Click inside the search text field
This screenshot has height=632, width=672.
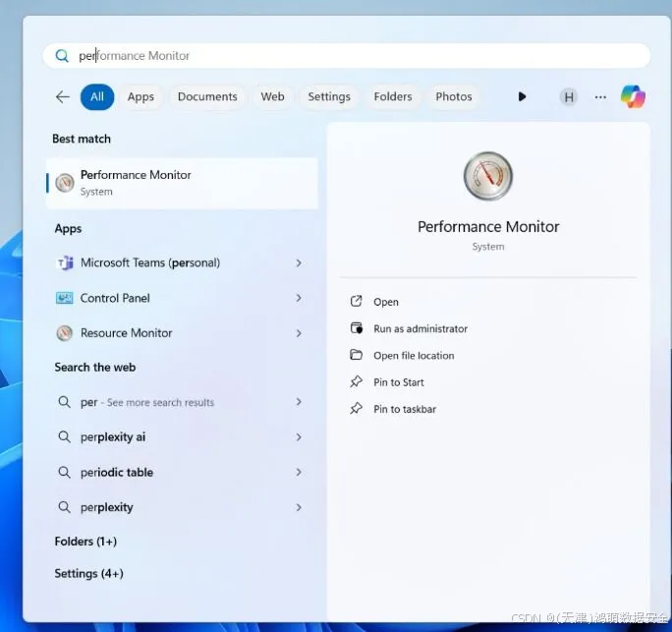coord(347,56)
